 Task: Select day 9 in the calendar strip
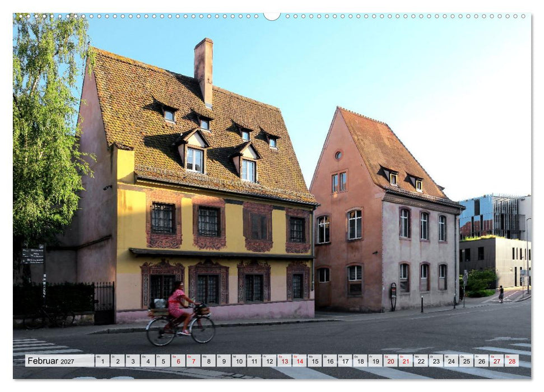point(224,361)
